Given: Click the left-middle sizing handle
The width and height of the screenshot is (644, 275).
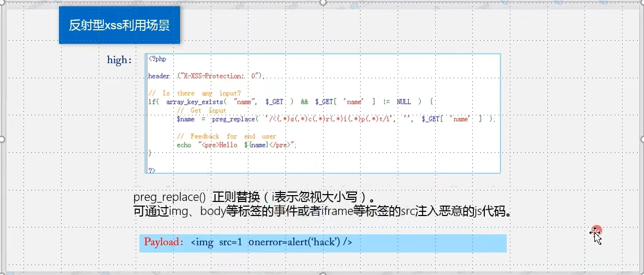Looking at the screenshot, I should point(2,139).
